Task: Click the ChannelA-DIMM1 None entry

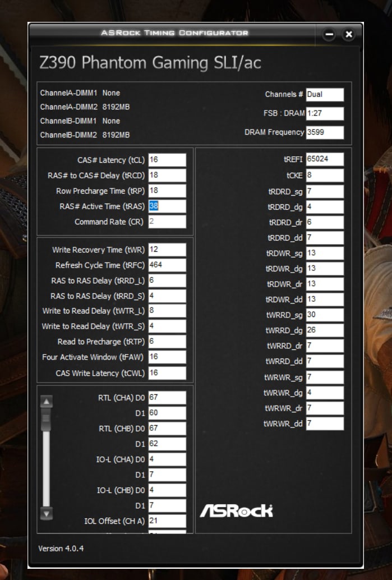Action: (x=80, y=93)
